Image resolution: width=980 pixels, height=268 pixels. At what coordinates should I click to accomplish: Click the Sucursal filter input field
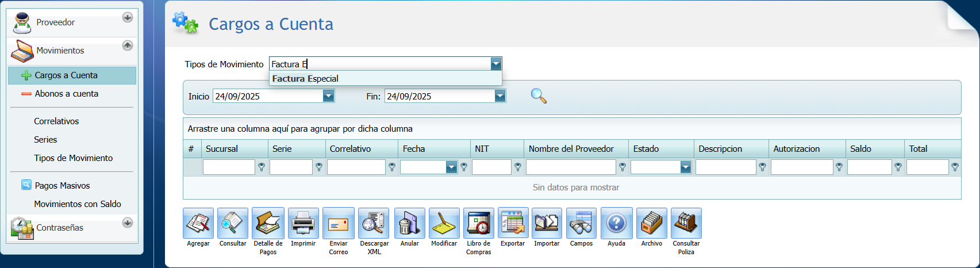[x=229, y=167]
